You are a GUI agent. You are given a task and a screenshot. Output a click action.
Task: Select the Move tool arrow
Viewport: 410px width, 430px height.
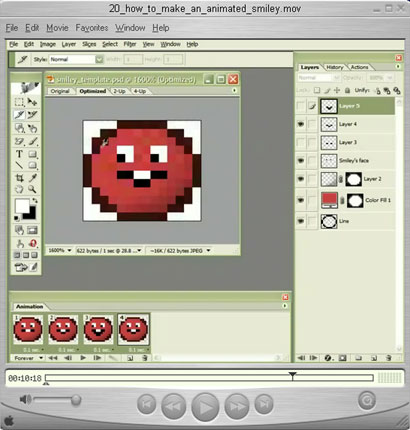tap(32, 102)
